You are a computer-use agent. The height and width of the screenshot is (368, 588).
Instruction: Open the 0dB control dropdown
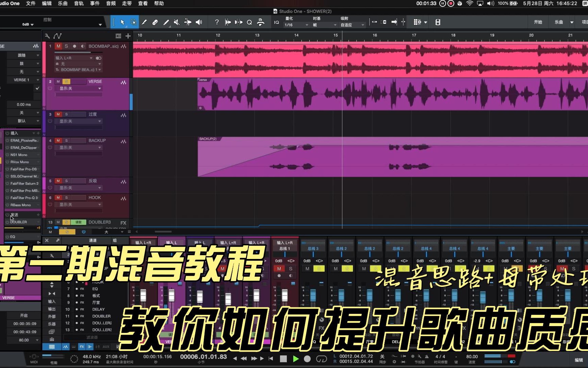(28, 25)
